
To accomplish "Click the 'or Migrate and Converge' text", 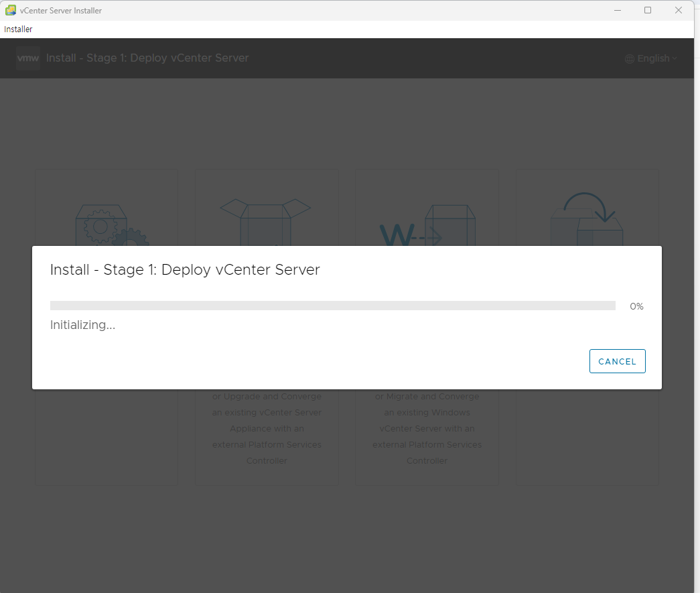I will 427,397.
